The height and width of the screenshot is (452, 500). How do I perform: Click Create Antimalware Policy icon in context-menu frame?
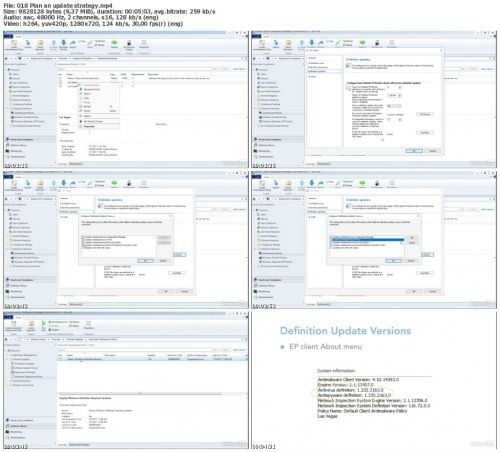click(14, 43)
